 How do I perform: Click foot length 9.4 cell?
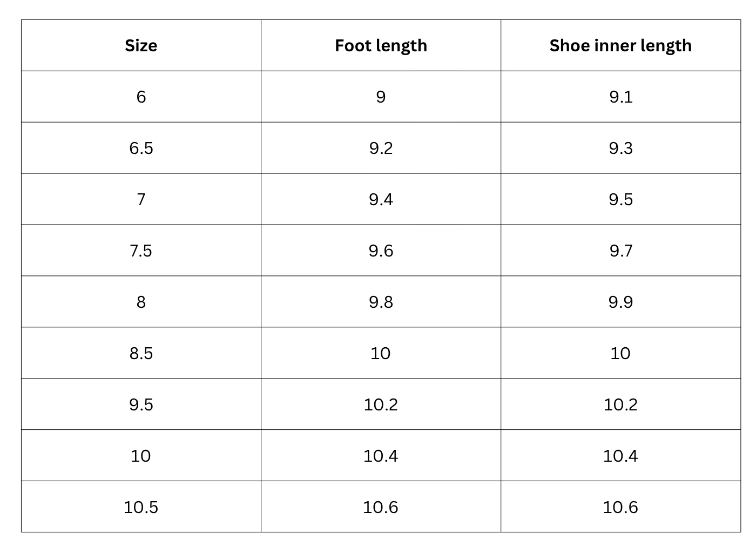coord(381,199)
